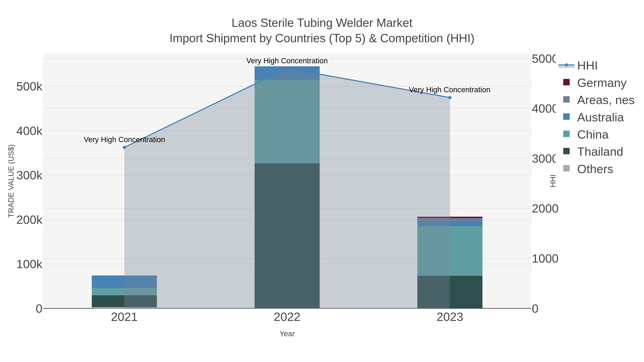Image resolution: width=644 pixels, height=362 pixels.
Task: Toggle the Others legend entry
Action: click(x=588, y=169)
